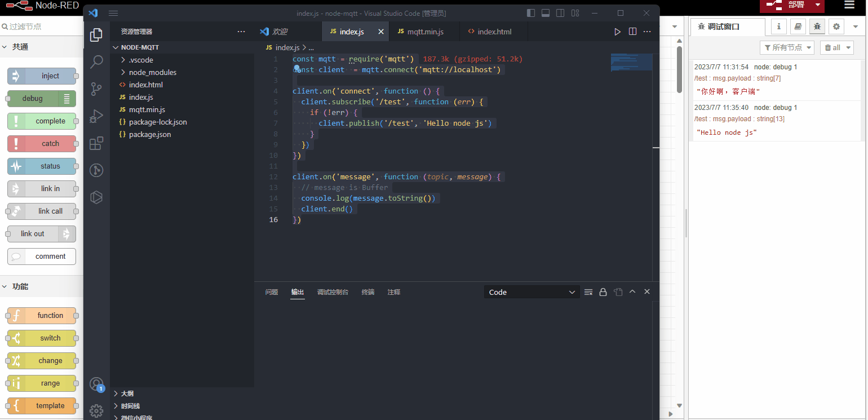This screenshot has height=420, width=868.
Task: Expand the Timeline section
Action: coord(182,406)
